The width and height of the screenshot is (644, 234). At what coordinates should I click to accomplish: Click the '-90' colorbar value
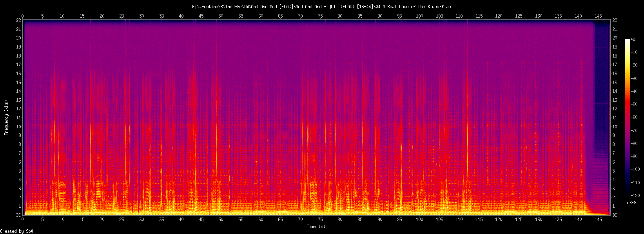tap(634, 157)
